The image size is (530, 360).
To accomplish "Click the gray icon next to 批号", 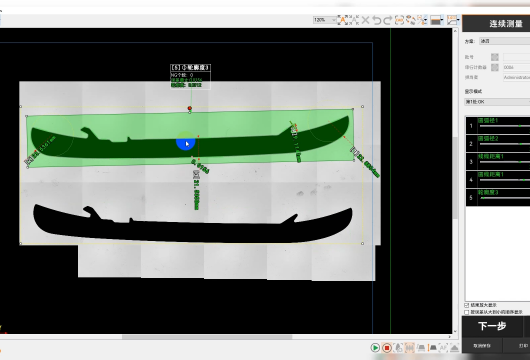I will (x=495, y=57).
